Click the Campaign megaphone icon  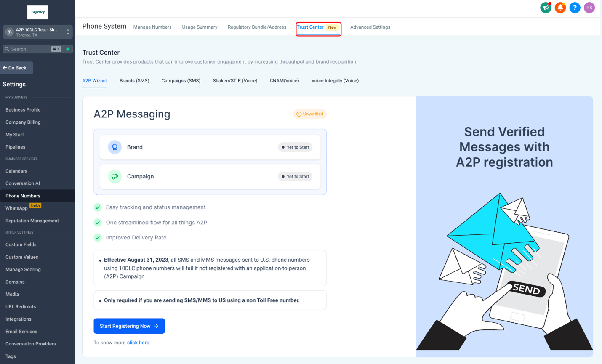click(115, 176)
